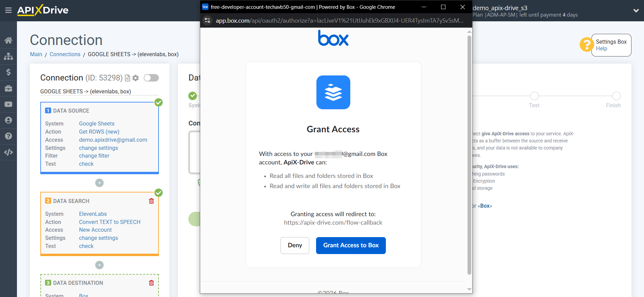Open Get ROWS (new) action link
Screen dimensions: 644x297
[99, 132]
